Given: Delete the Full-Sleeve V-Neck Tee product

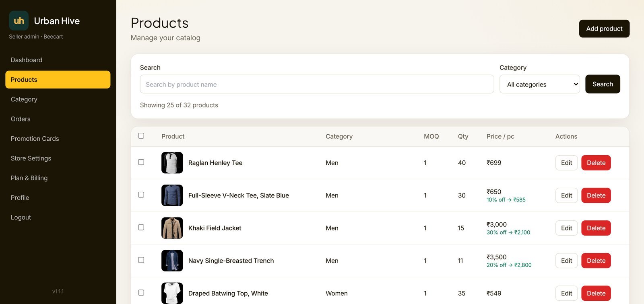Looking at the screenshot, I should 596,195.
